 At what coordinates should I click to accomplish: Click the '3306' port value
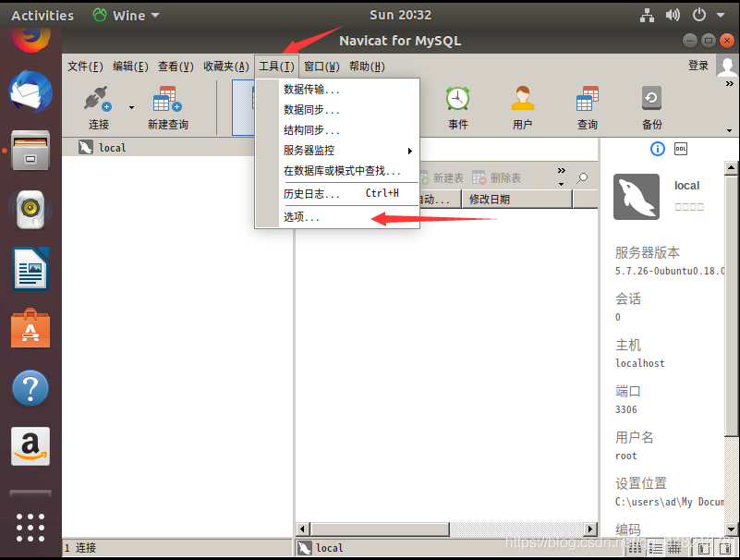point(625,409)
